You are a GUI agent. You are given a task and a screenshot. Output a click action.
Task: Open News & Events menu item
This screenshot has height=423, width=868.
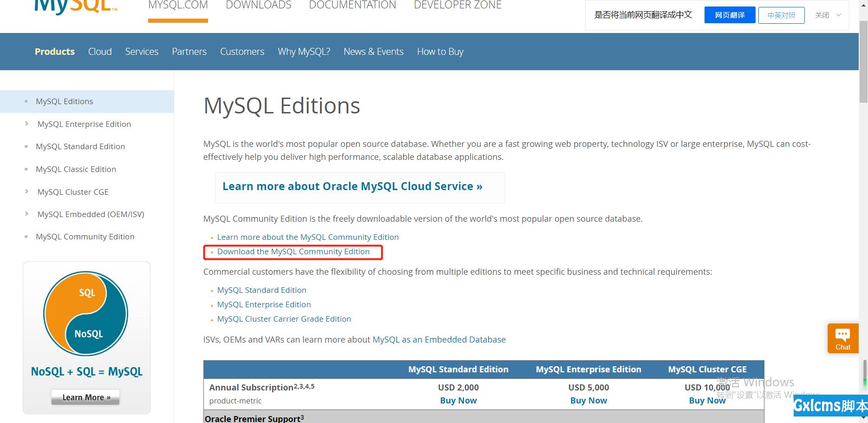373,52
